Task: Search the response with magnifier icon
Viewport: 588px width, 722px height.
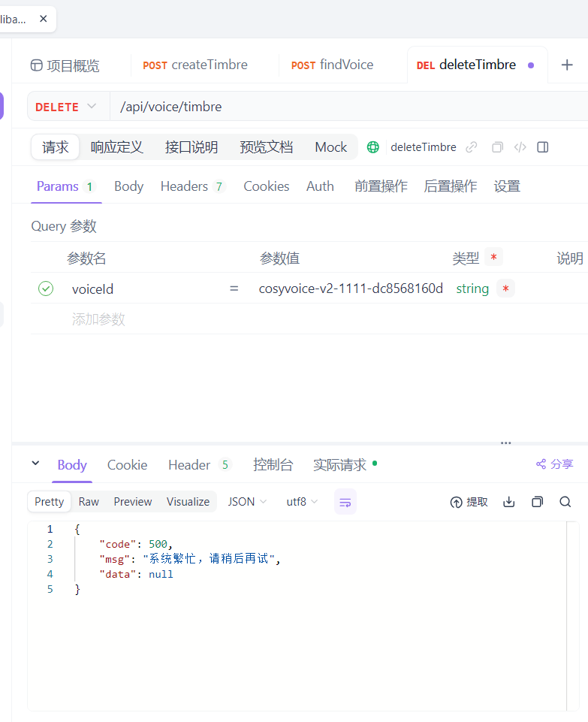Action: (x=565, y=502)
